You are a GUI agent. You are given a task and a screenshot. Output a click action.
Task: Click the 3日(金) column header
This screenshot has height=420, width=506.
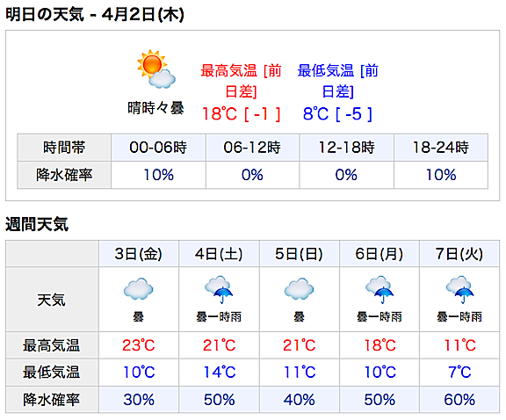pyautogui.click(x=139, y=254)
